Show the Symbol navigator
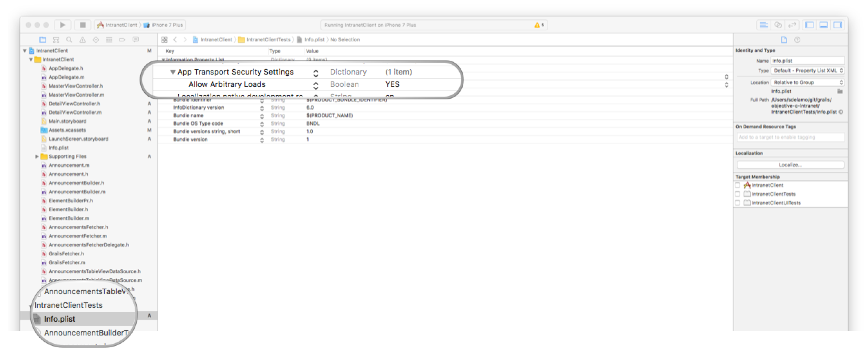Image resolution: width=868 pixels, height=350 pixels. point(56,40)
